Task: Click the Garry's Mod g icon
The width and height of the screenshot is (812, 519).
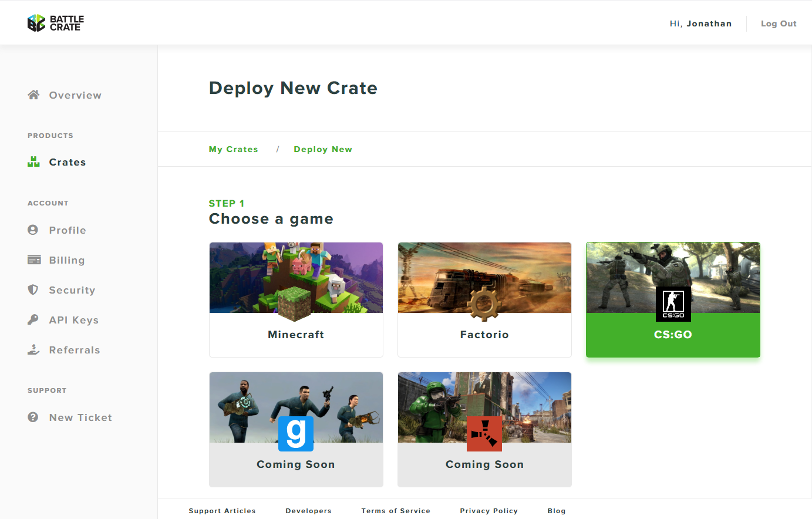Action: pos(295,434)
